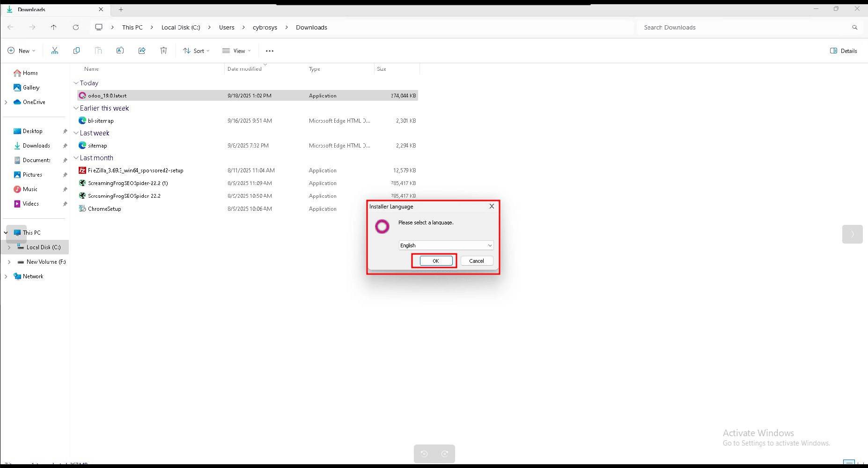Click the search magnifier icon
The width and height of the screenshot is (868, 468).
(x=855, y=27)
